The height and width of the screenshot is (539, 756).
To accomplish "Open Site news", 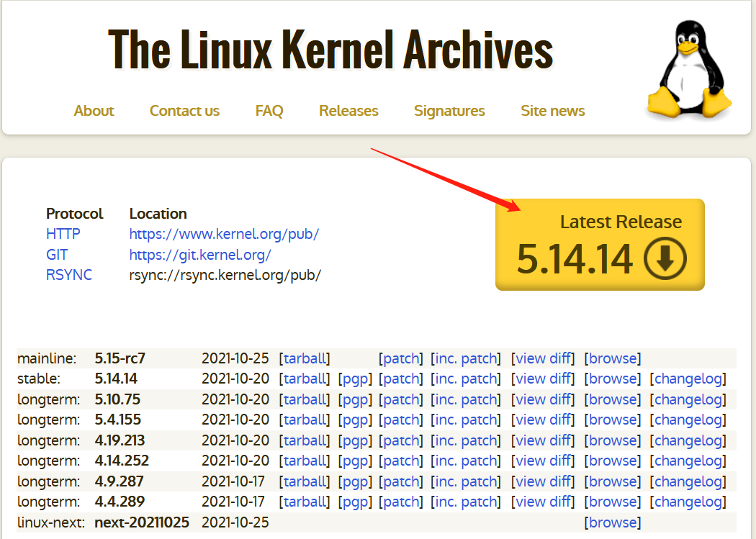I will (x=552, y=111).
